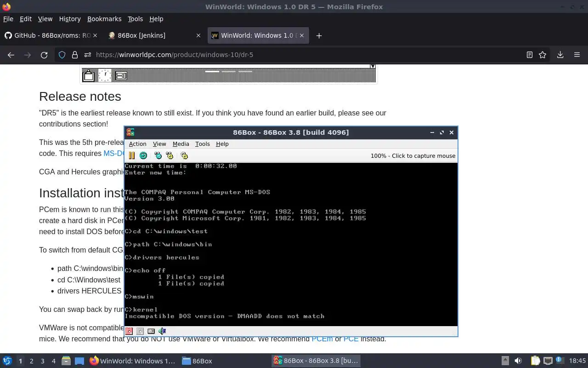
Task: Open the Firefox Tools menu
Action: pyautogui.click(x=135, y=19)
